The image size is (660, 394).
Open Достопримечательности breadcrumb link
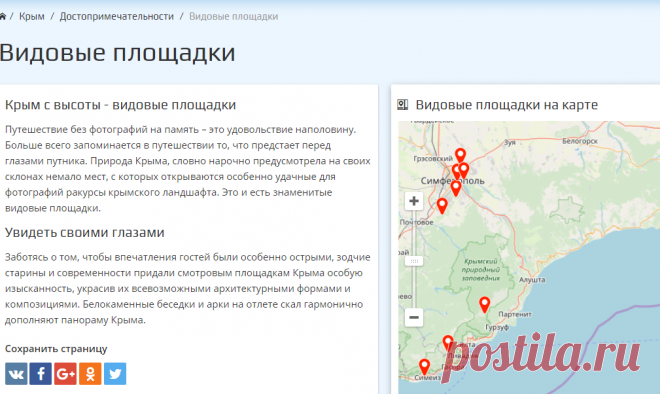[117, 16]
